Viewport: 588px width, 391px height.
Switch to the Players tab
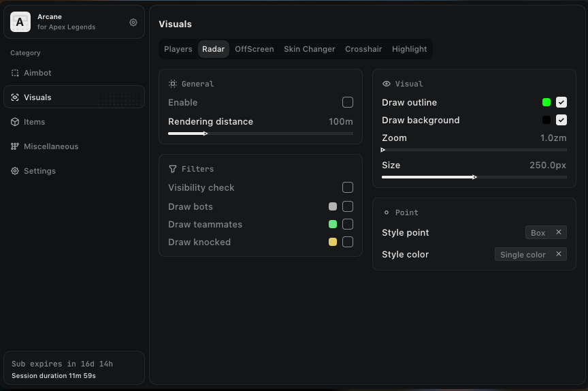pos(178,49)
